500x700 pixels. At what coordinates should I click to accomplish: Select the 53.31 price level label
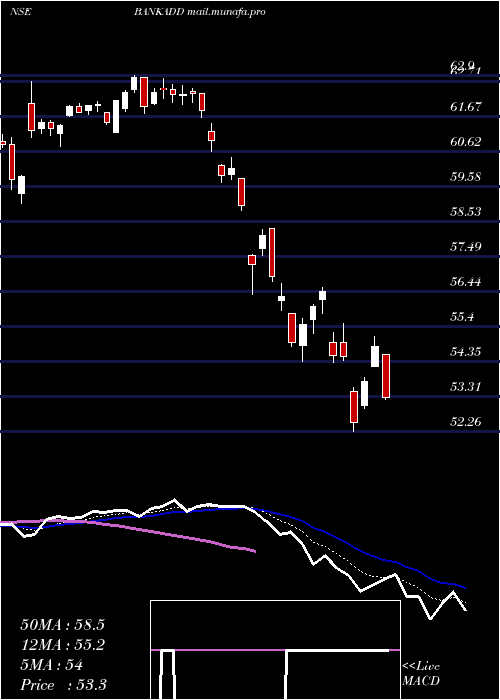[466, 387]
